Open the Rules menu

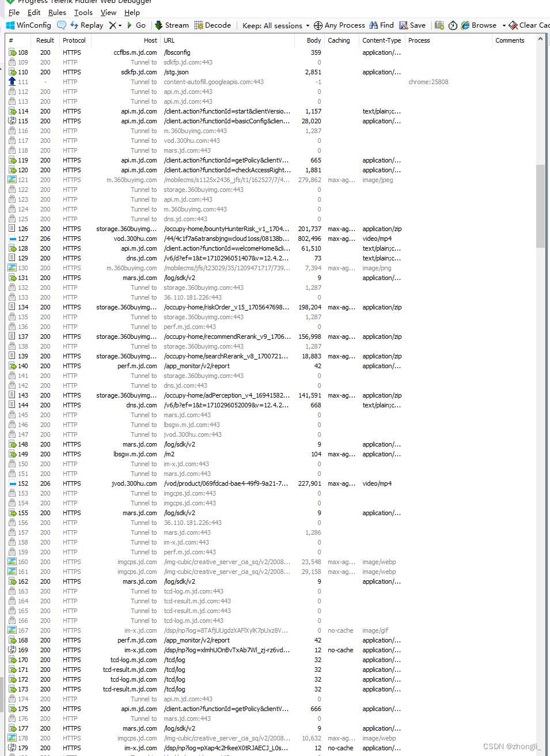(x=57, y=12)
